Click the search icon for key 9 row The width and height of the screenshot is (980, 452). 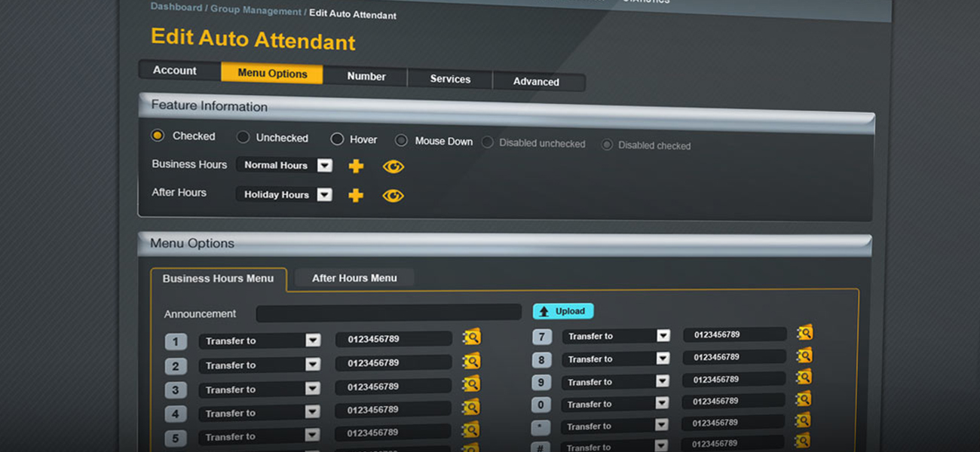[x=804, y=377]
